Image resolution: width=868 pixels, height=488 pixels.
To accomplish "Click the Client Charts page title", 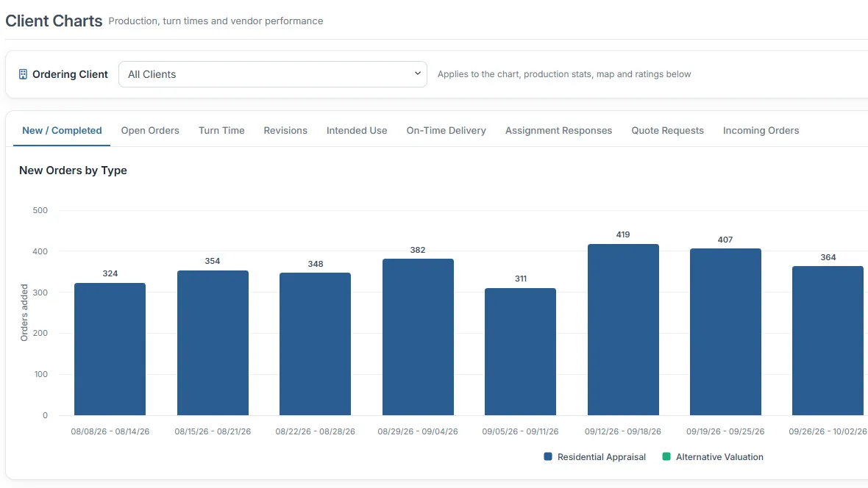I will click(54, 21).
